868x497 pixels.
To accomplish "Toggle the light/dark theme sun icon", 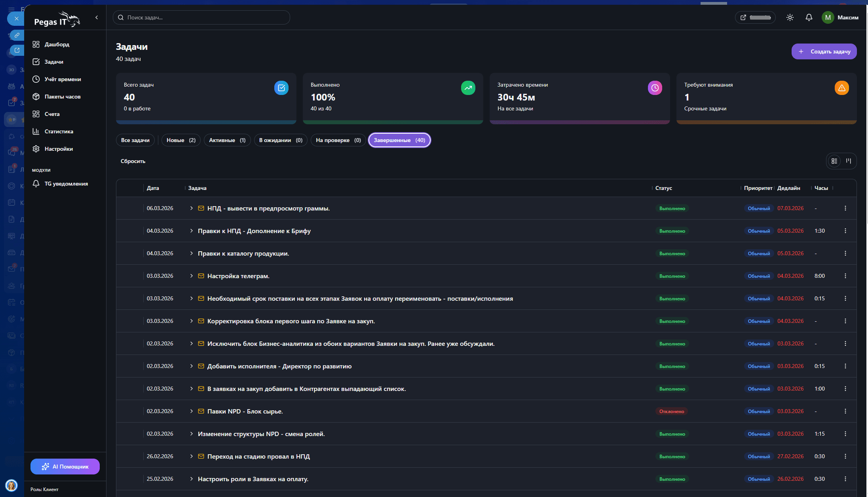I will click(x=790, y=17).
